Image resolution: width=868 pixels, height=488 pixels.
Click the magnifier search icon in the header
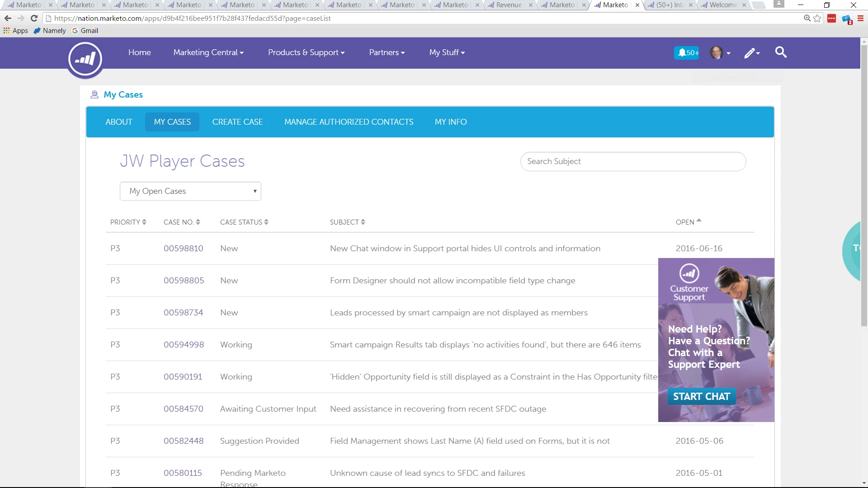point(781,52)
